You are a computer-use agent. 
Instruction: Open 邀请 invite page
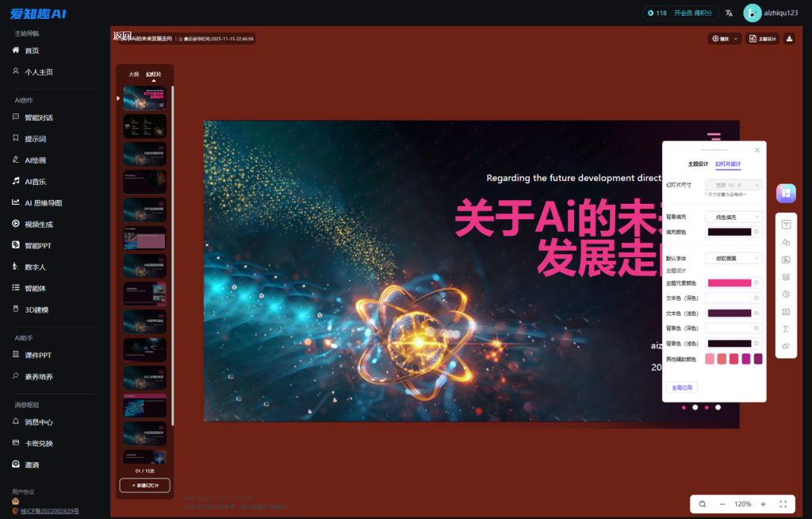[x=32, y=465]
